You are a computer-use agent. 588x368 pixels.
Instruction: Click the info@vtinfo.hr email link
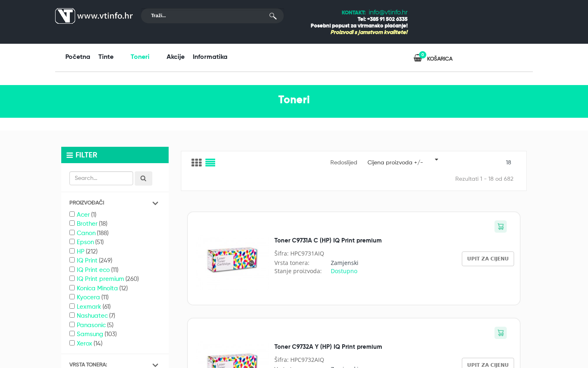click(x=388, y=12)
